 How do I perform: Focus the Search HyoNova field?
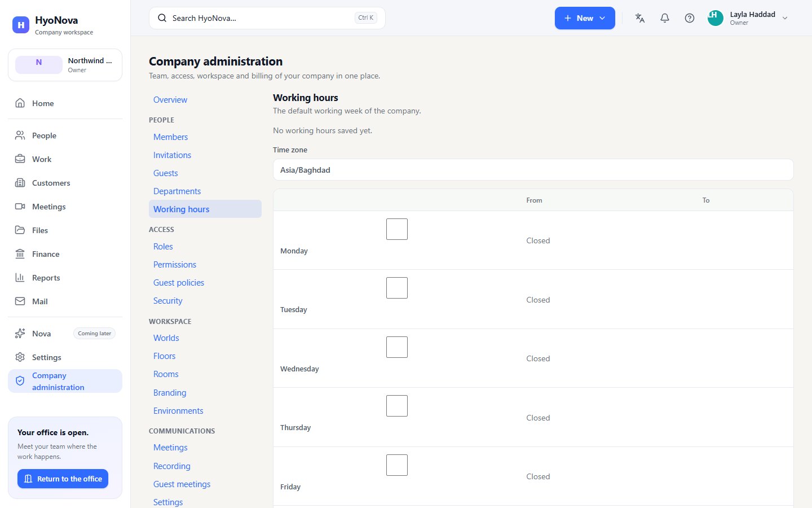[x=267, y=18]
